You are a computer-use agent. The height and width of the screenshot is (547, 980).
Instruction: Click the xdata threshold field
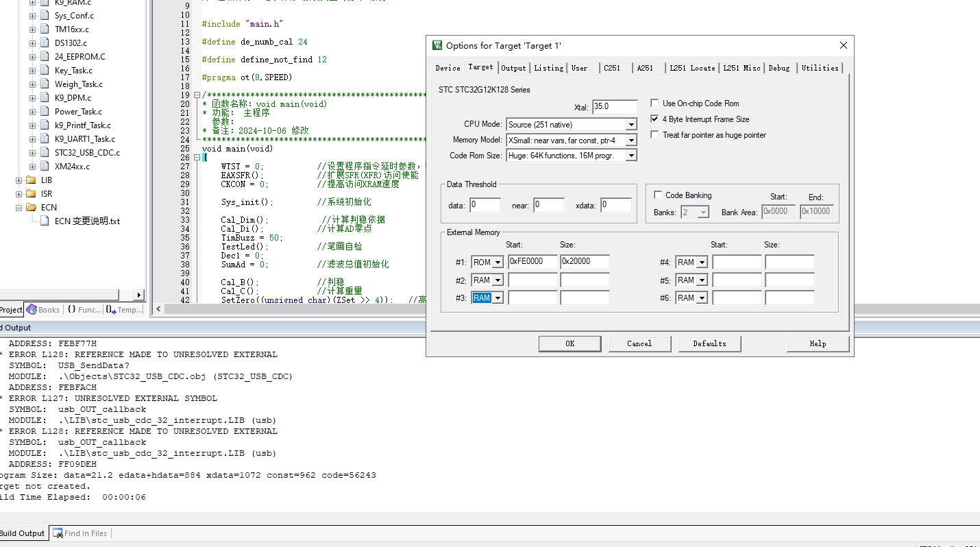[x=616, y=205]
